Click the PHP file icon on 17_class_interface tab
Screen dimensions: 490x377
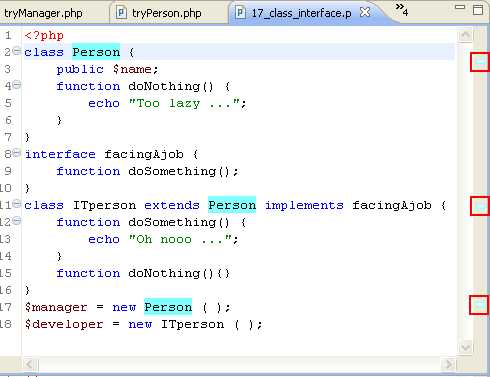click(x=240, y=13)
